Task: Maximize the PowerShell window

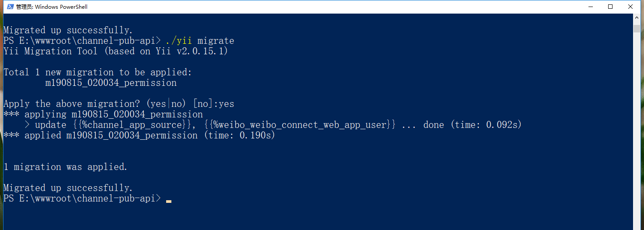Action: point(610,7)
